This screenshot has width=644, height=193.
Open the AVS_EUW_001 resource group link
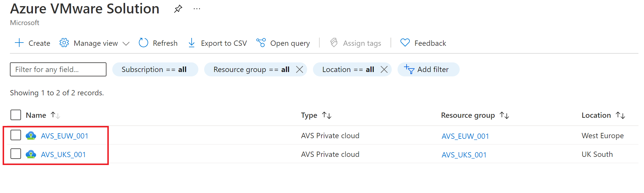coord(465,136)
